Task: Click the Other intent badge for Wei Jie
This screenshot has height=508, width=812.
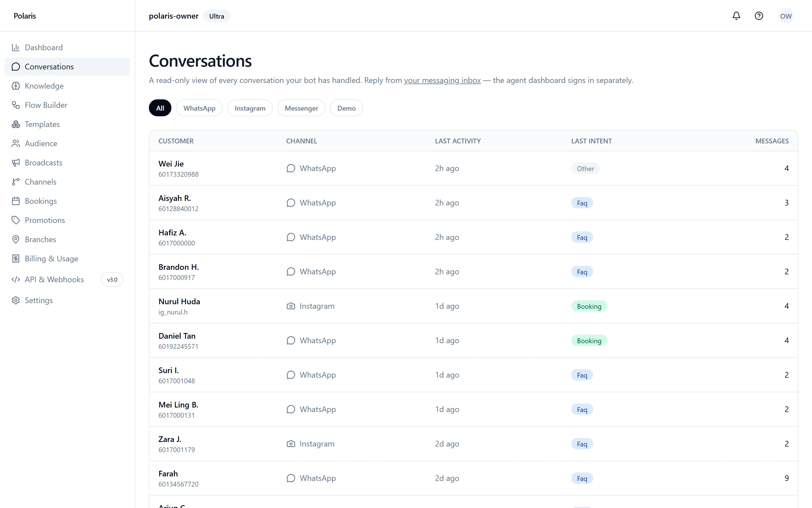Action: [x=585, y=168]
